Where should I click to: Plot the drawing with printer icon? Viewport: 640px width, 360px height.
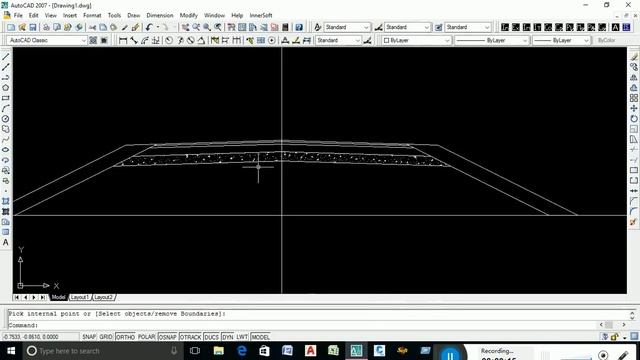click(46, 27)
